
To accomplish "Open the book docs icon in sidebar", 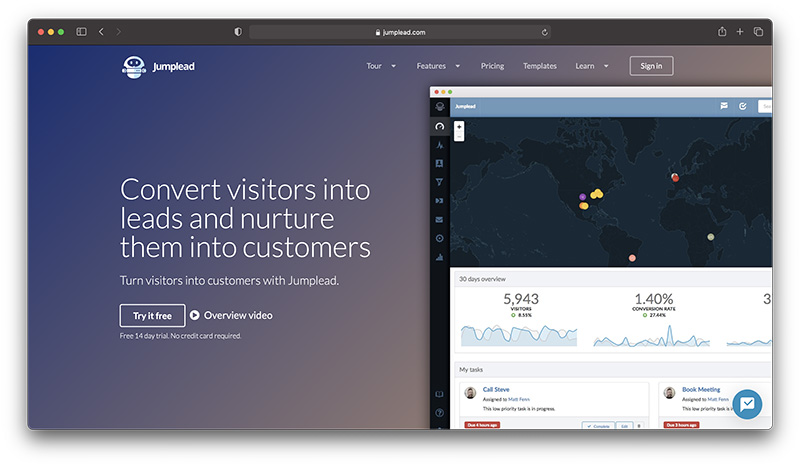I will [439, 394].
